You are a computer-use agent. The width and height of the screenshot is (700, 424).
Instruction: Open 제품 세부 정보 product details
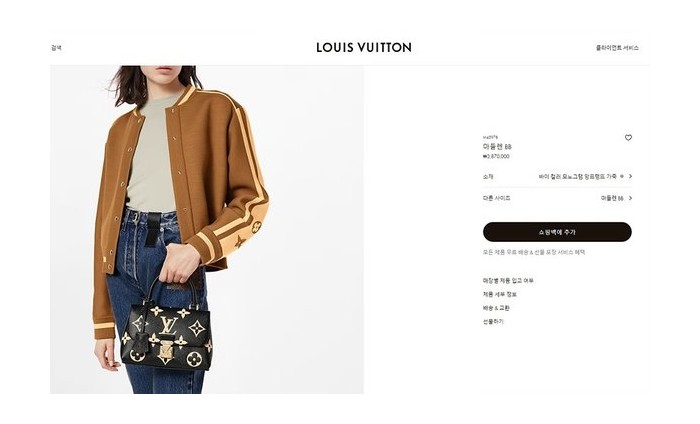tap(500, 295)
